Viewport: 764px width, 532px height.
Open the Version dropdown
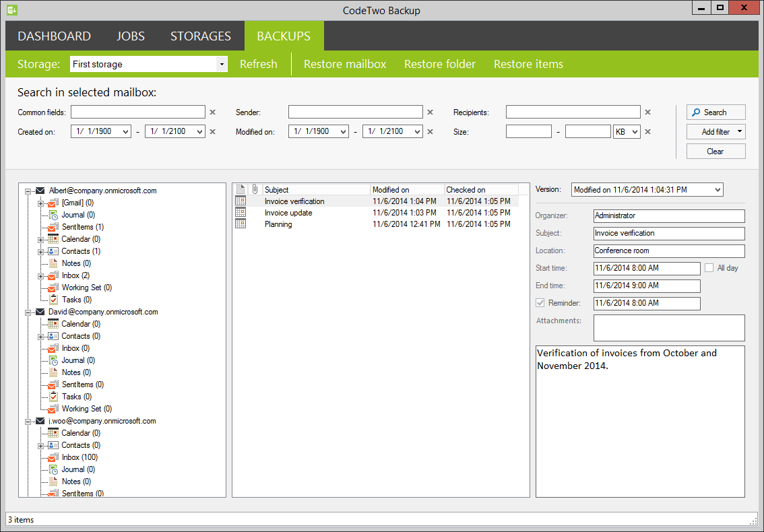[x=647, y=189]
